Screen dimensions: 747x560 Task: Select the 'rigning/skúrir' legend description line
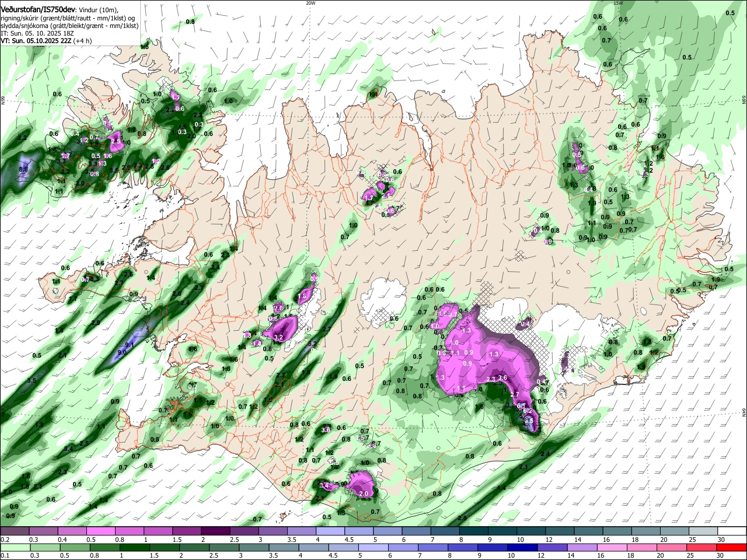tap(68, 18)
